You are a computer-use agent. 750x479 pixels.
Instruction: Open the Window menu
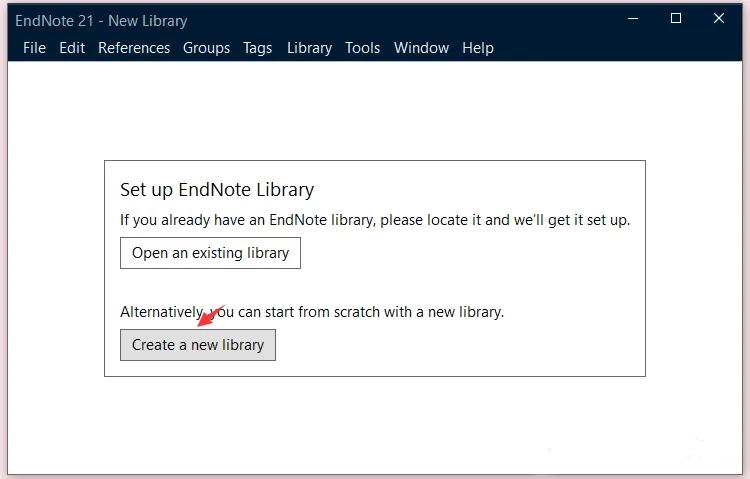click(x=421, y=48)
